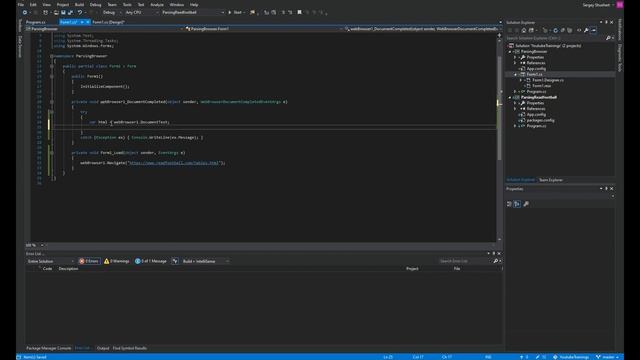This screenshot has height=360, width=640.
Task: Open the Team menu
Action: (112, 4)
